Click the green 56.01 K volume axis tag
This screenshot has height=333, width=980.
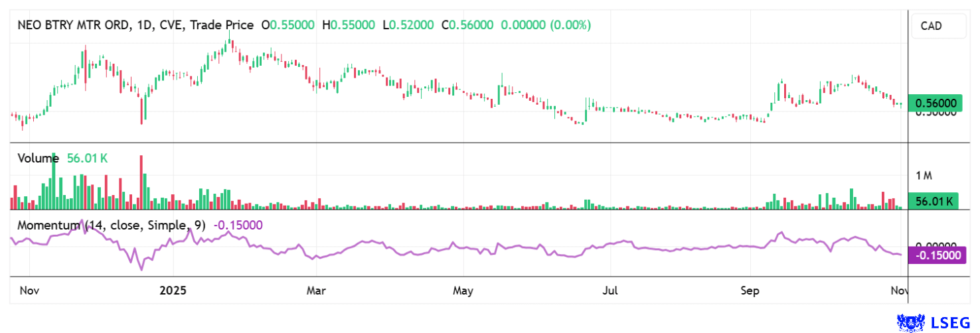point(934,202)
